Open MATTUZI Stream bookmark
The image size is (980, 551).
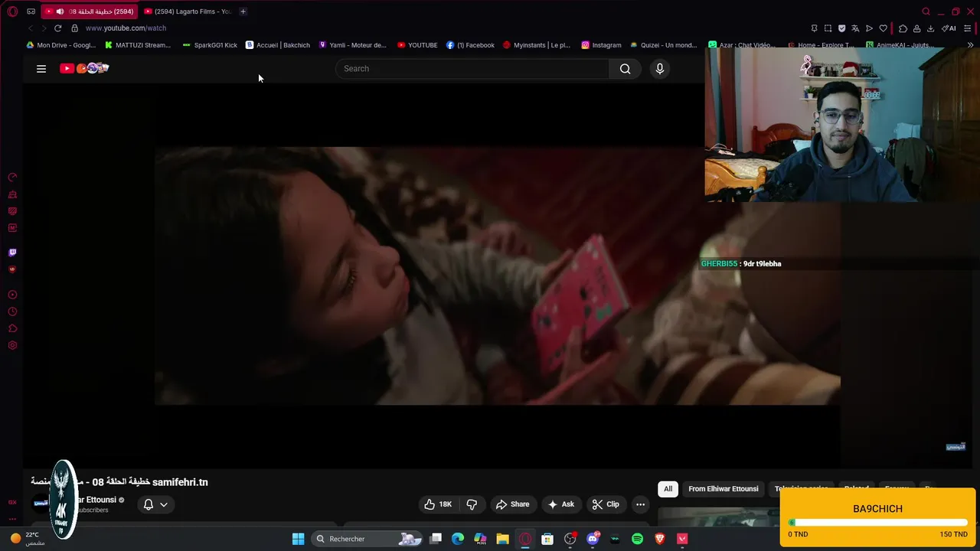pos(138,45)
